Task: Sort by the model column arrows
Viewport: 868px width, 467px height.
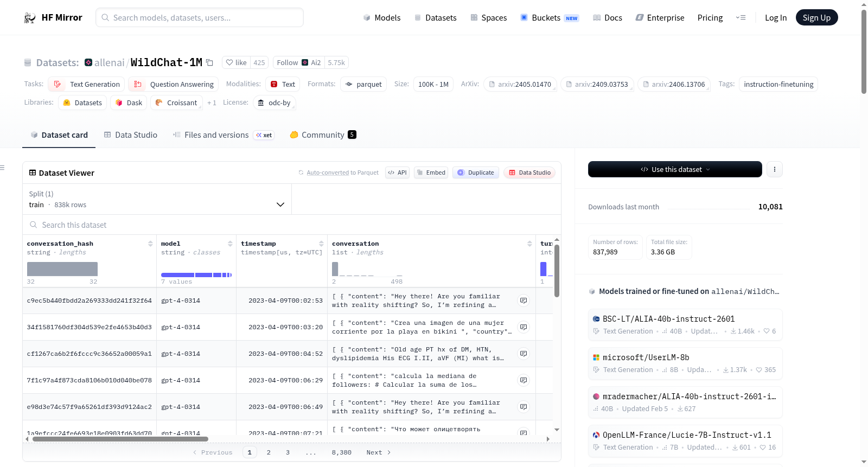Action: click(230, 244)
